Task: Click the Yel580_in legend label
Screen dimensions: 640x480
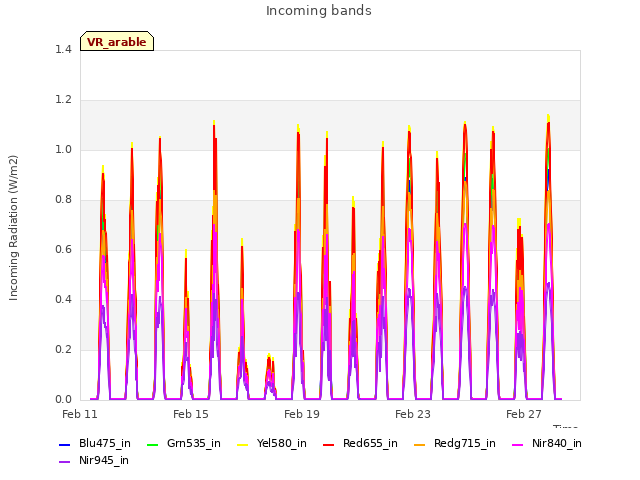Action: coord(282,443)
